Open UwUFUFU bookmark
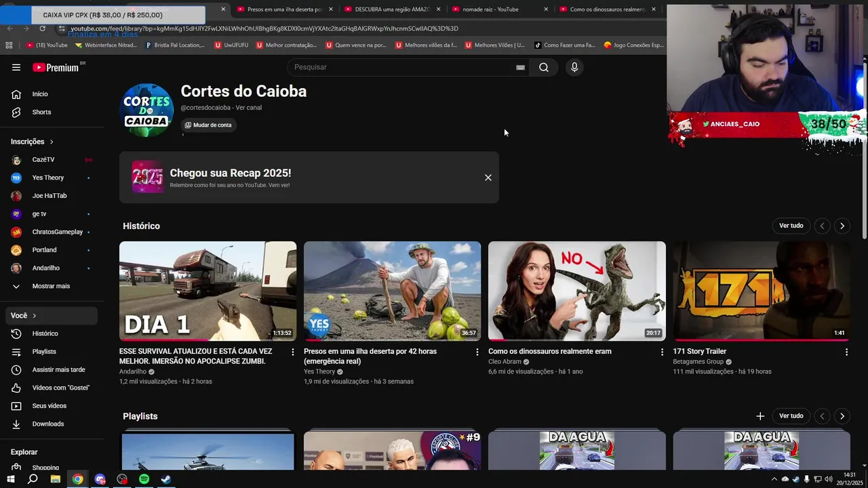 pos(231,45)
